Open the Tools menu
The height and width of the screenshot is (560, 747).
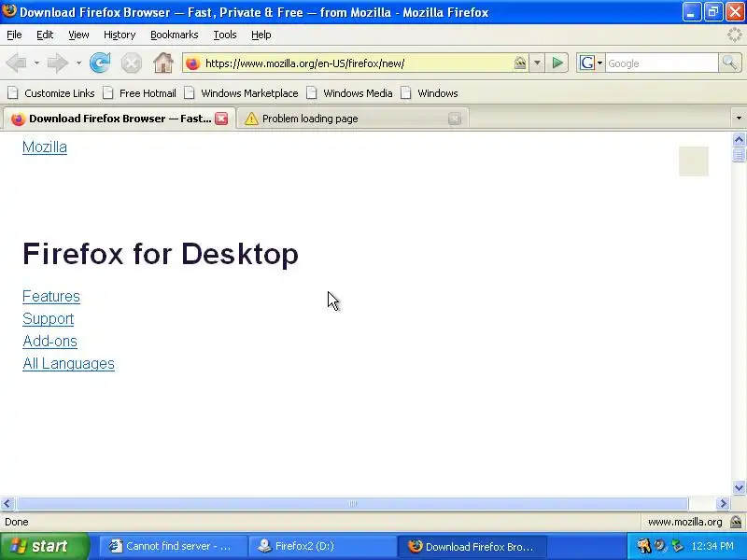coord(225,35)
